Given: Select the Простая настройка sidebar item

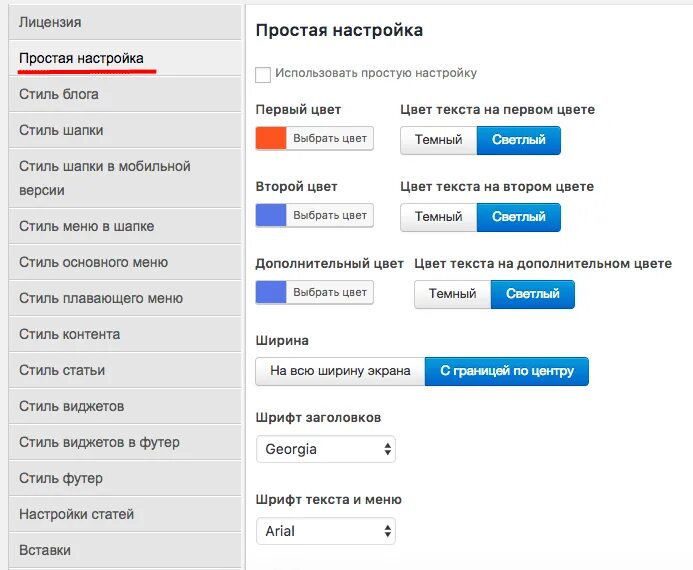Looking at the screenshot, I should (125, 58).
